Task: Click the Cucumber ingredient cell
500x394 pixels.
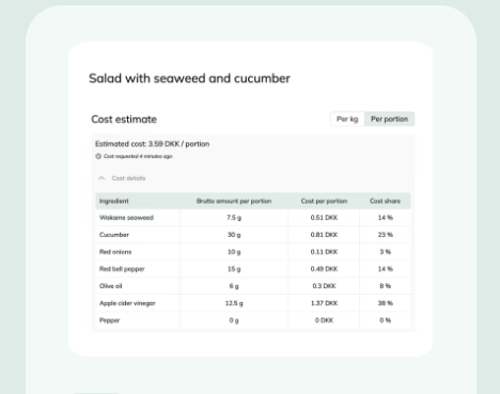Action: coord(114,235)
